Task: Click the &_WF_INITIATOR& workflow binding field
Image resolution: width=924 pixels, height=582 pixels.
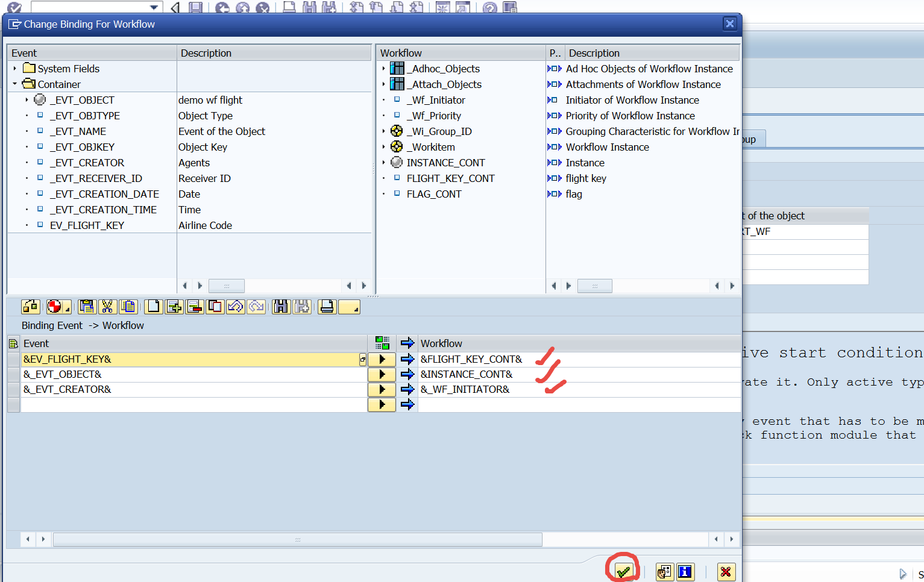Action: 465,389
